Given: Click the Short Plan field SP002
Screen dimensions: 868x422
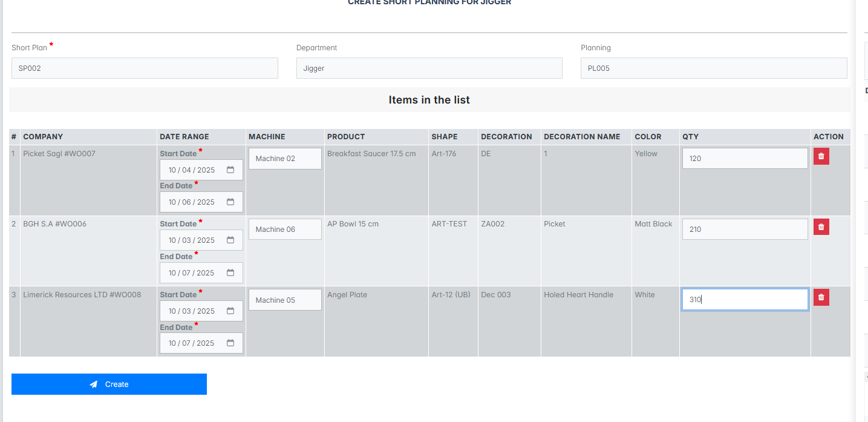Looking at the screenshot, I should coord(145,68).
